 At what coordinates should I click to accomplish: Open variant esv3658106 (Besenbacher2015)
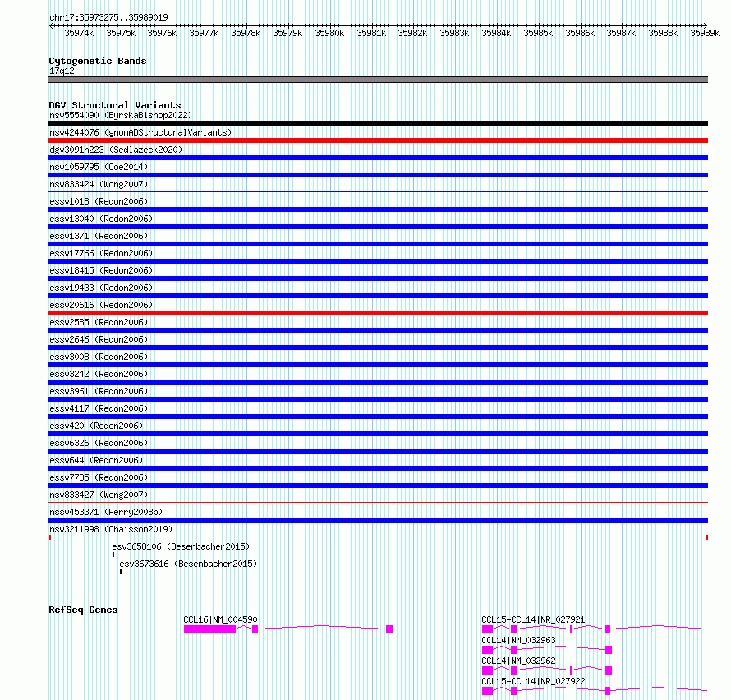tap(181, 546)
